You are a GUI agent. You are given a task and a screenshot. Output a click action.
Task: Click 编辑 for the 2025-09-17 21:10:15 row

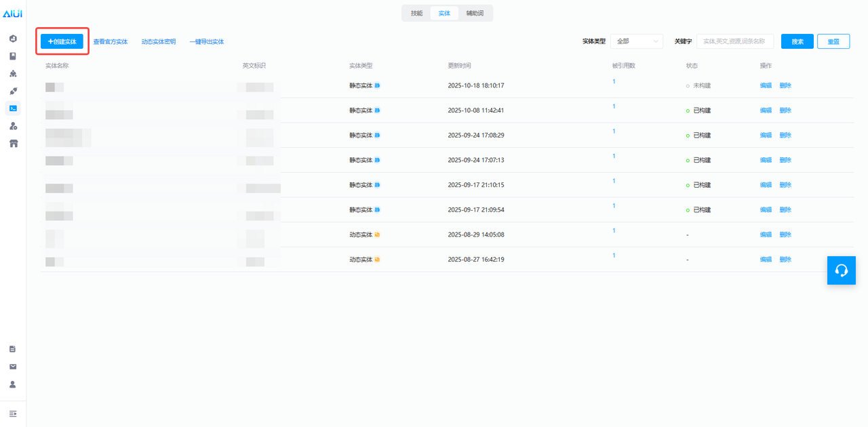(766, 185)
